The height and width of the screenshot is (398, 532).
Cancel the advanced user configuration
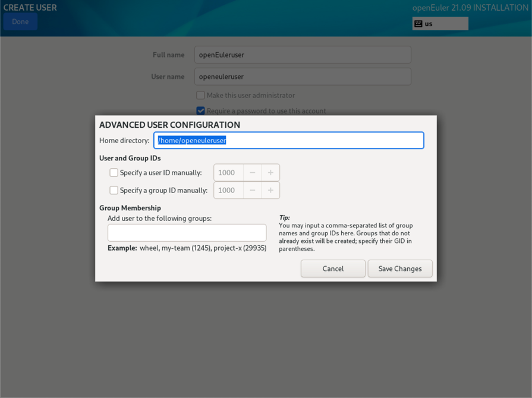[333, 269]
